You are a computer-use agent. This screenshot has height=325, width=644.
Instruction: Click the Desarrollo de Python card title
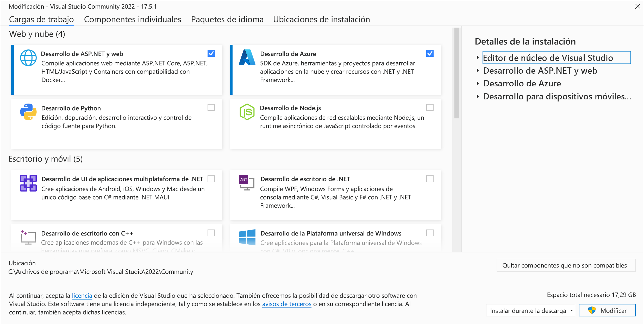[x=71, y=108]
